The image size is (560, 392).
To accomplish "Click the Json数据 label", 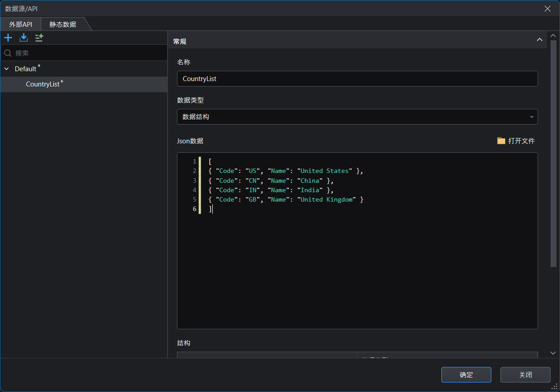I will (x=190, y=141).
